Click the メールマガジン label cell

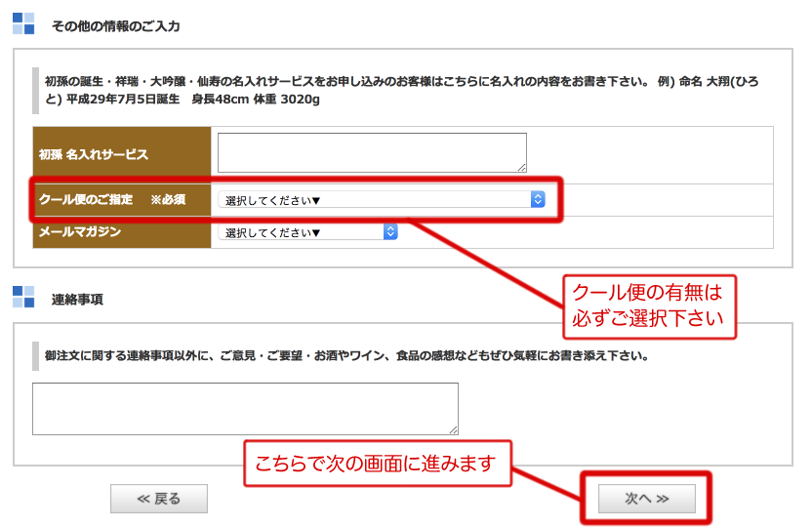tap(122, 232)
